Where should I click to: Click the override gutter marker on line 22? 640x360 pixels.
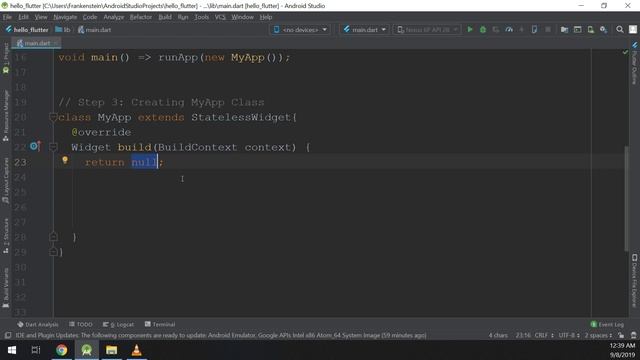coord(35,146)
